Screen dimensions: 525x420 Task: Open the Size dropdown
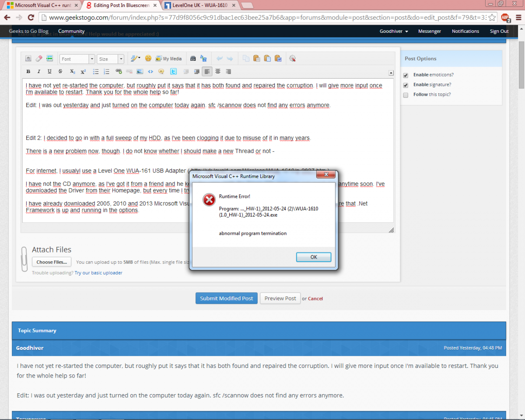point(110,59)
